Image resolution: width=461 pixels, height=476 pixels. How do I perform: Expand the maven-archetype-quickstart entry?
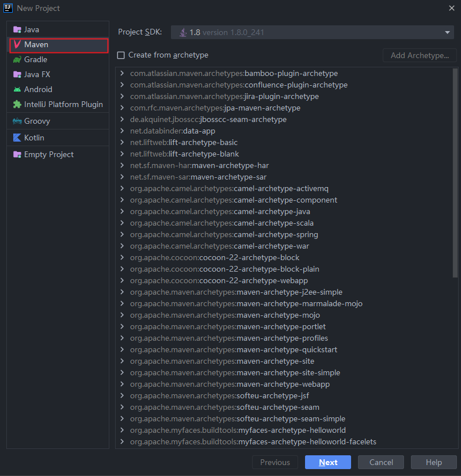[121, 349]
